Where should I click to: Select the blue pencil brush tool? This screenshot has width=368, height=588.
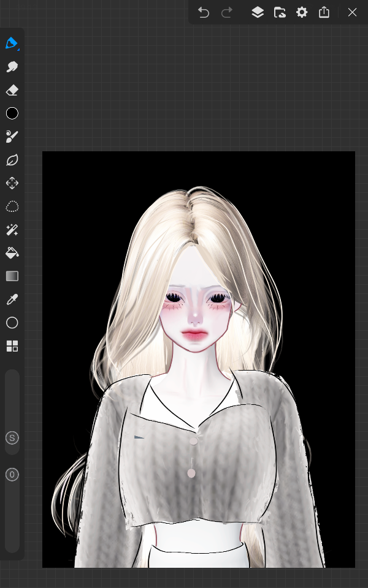(x=12, y=43)
